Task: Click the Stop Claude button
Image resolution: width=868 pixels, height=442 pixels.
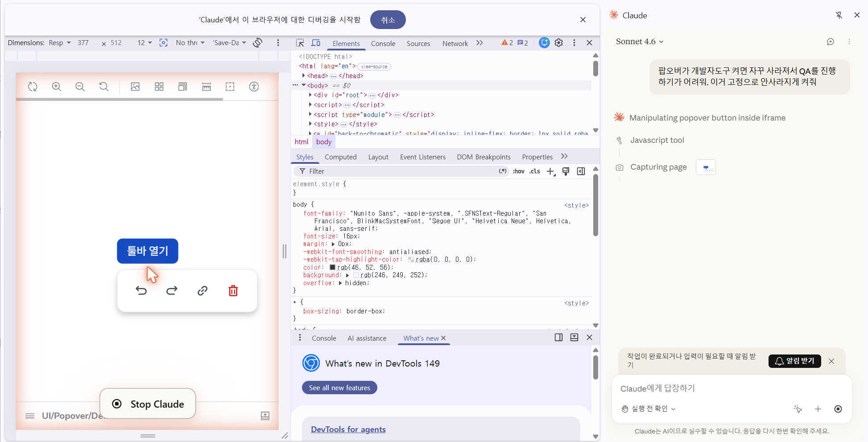Action: click(x=148, y=404)
